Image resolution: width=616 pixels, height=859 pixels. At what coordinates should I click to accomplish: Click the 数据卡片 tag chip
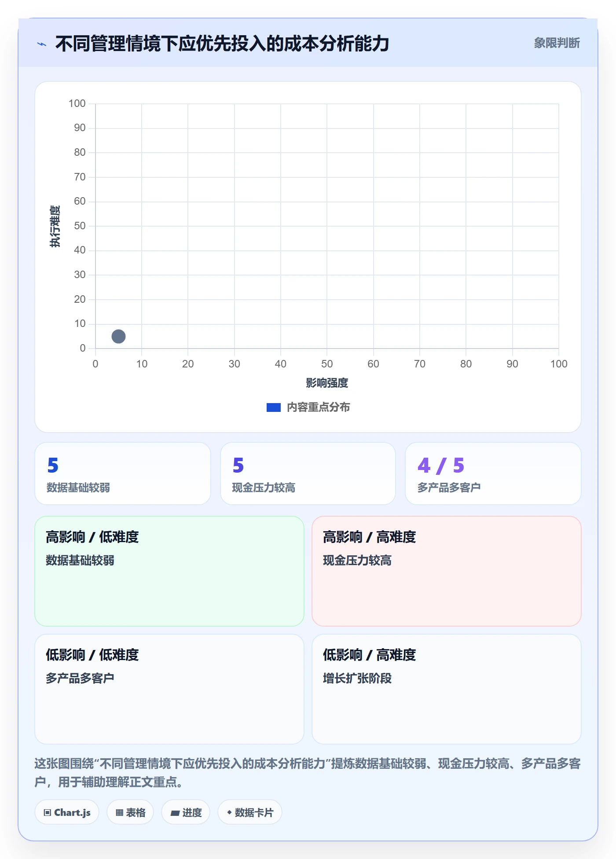[x=250, y=812]
